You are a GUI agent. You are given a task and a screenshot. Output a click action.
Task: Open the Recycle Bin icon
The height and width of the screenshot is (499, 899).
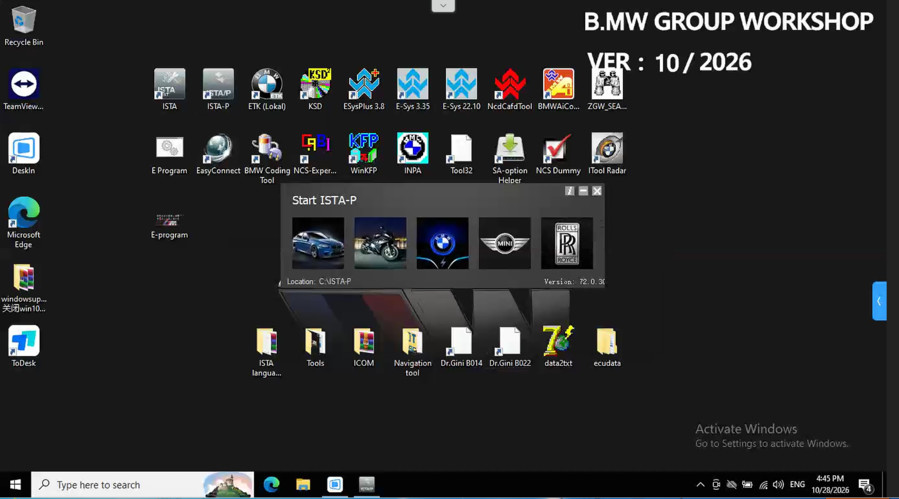23,21
